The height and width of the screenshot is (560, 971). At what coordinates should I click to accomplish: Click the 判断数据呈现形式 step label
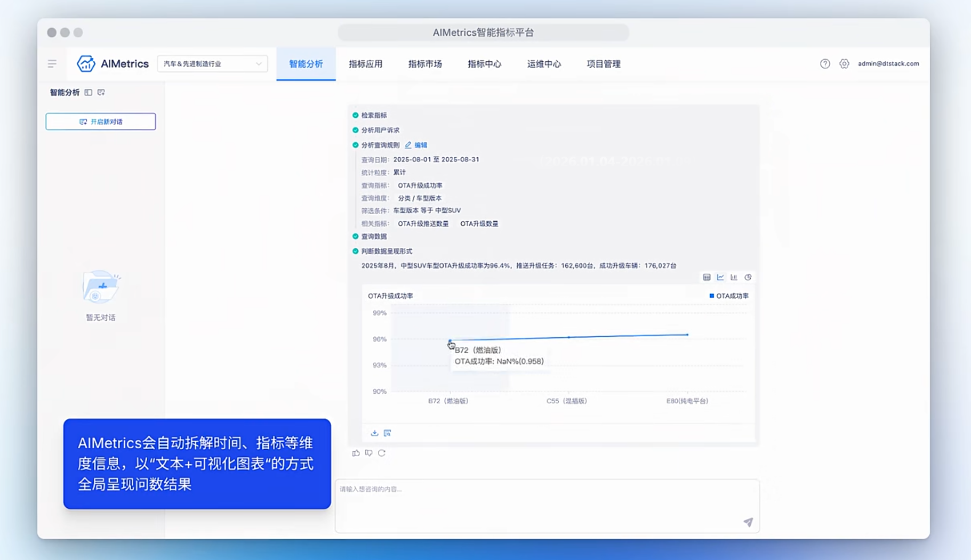pos(387,251)
